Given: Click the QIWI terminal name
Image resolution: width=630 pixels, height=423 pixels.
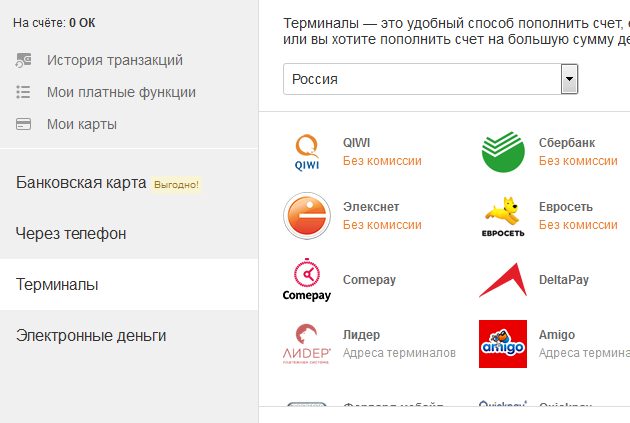Looking at the screenshot, I should [x=356, y=143].
